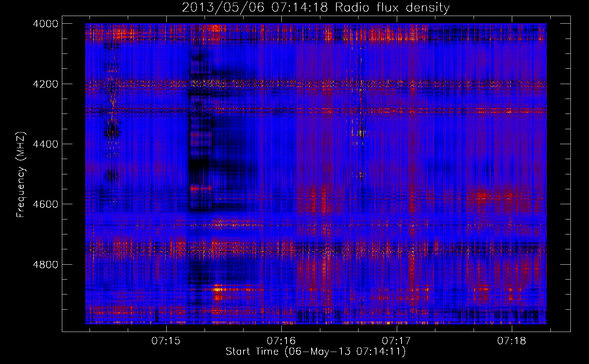Image resolution: width=589 pixels, height=364 pixels.
Task: Click the 'Start Time (06-May-13 07:14:11)' axis title
Action: click(x=316, y=352)
